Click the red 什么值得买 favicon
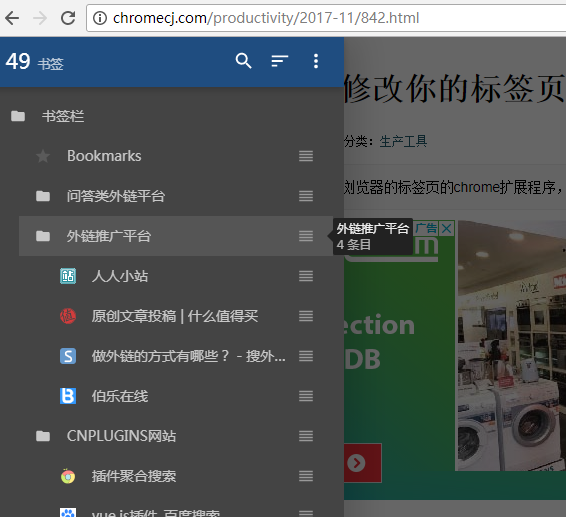This screenshot has width=566, height=517. [x=68, y=316]
